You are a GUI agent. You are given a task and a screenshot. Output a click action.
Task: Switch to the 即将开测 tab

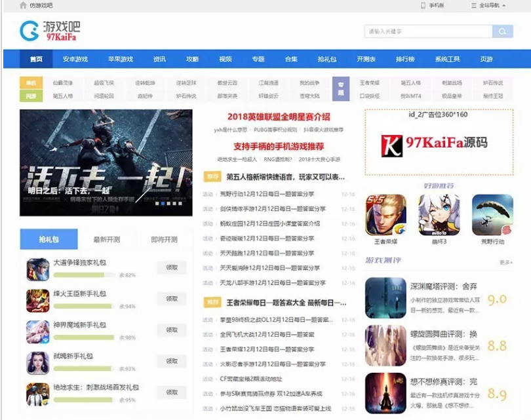[164, 240]
